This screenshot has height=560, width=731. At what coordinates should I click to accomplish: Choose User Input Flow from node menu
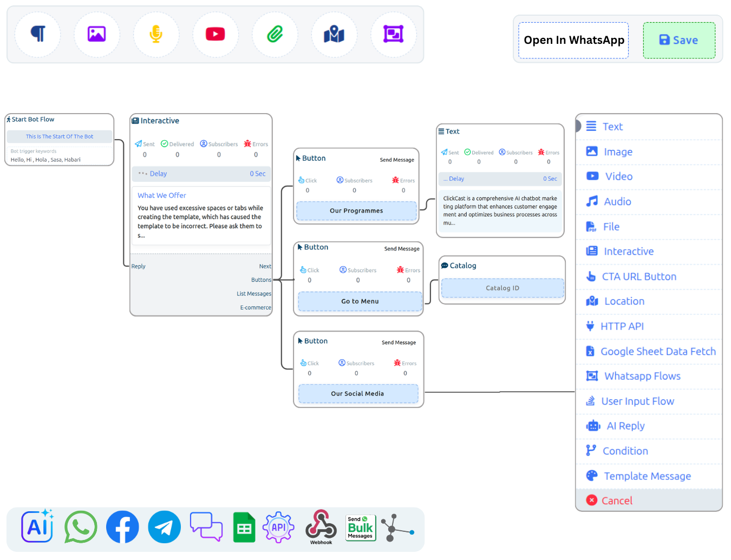(649, 401)
